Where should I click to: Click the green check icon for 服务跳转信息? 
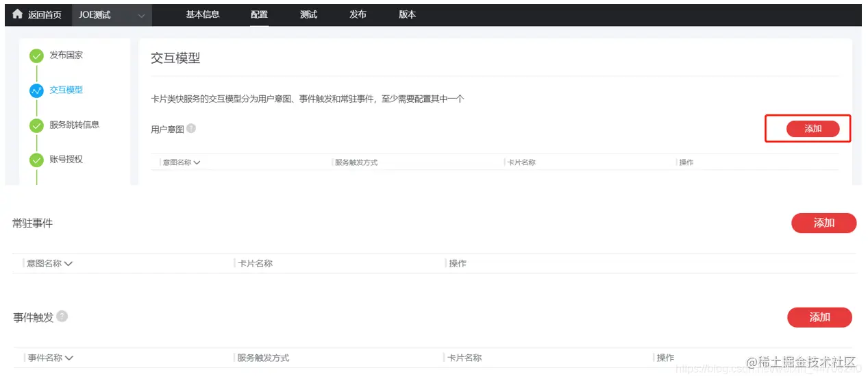[36, 126]
